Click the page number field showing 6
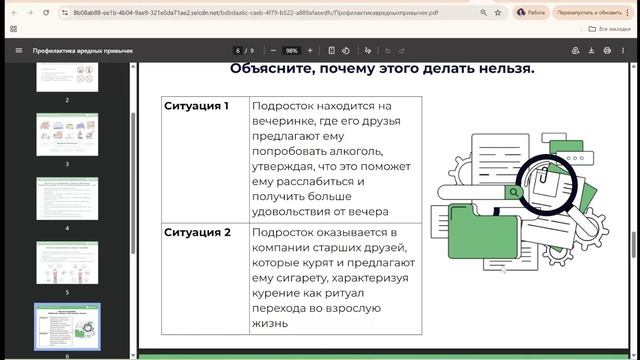Screen dimensions: 640x360 (238, 51)
